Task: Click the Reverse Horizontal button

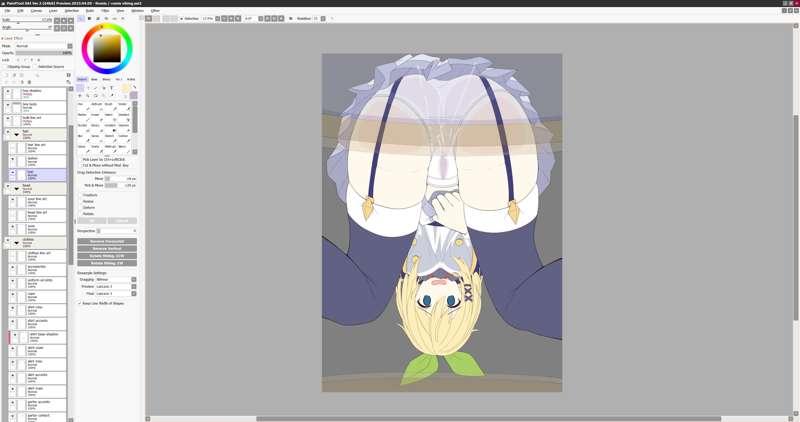Action: (107, 241)
